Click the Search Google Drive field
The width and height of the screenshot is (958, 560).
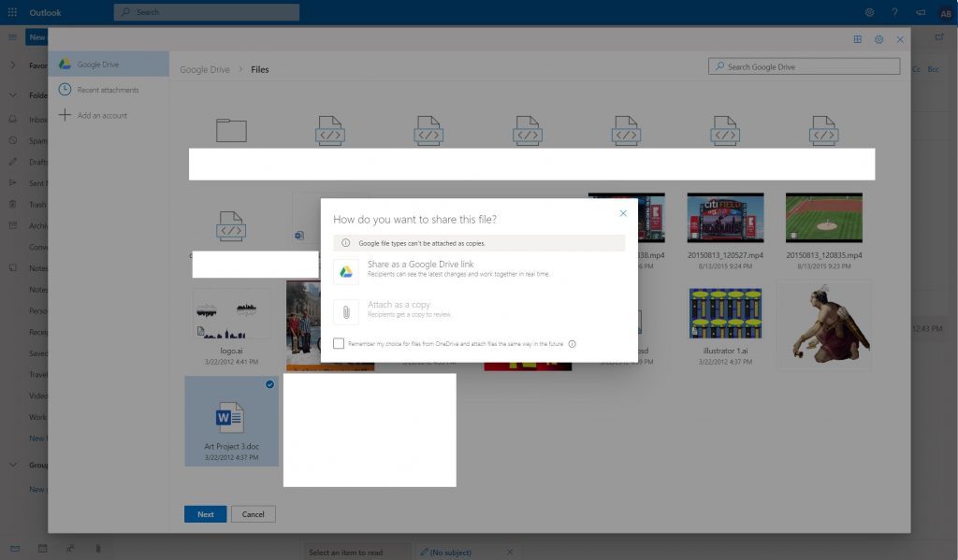tap(805, 66)
